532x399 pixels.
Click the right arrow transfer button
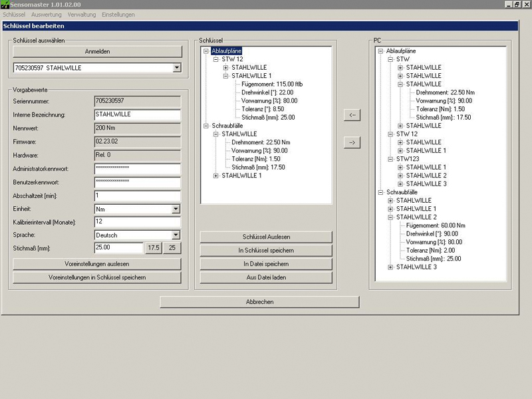352,142
